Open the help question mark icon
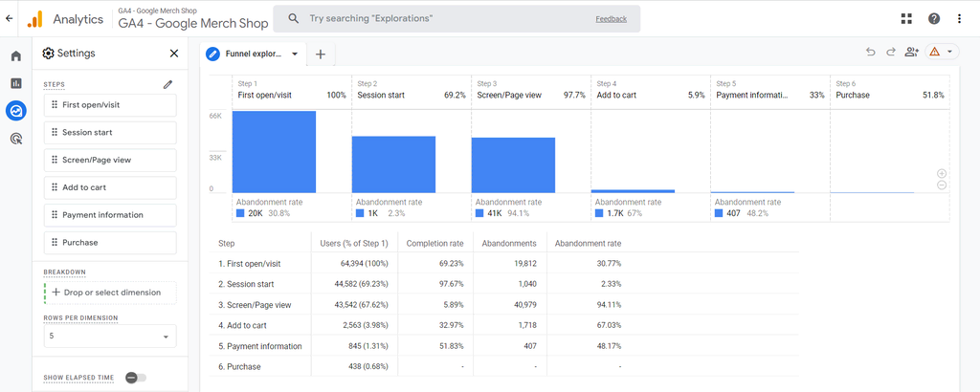Screen dimensions: 980x392 [934, 18]
